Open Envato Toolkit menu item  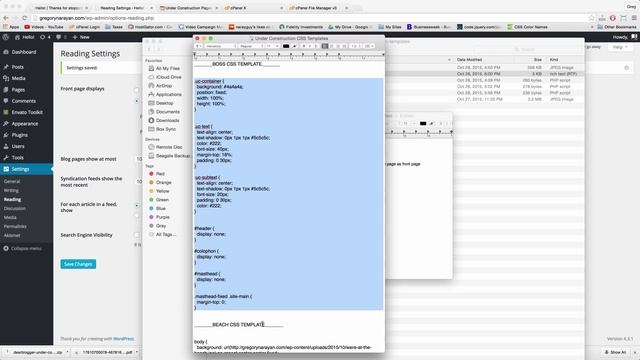pos(27,112)
